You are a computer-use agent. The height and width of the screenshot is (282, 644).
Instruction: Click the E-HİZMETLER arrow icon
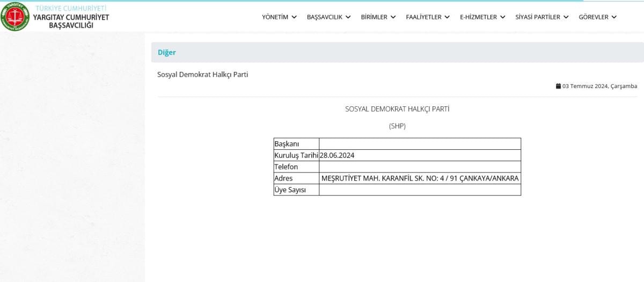pos(502,17)
